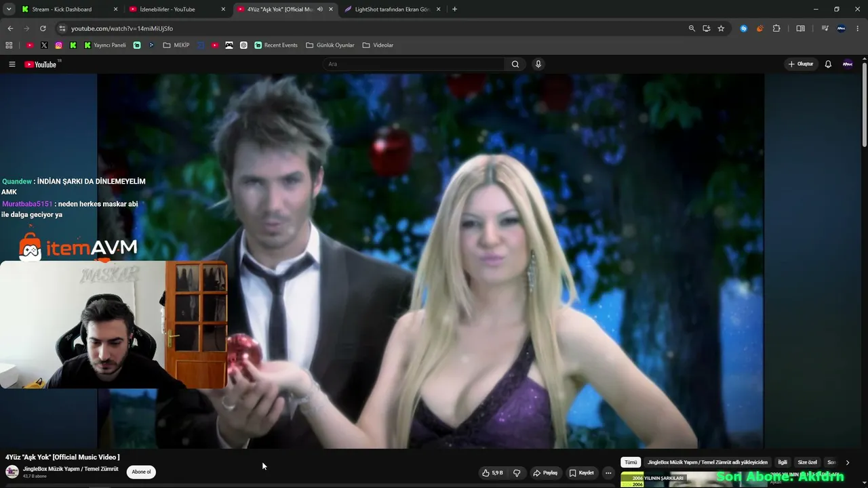Open Chrome apps grid in bookmarks bar
Screen dimensions: 868x488
[x=9, y=45]
